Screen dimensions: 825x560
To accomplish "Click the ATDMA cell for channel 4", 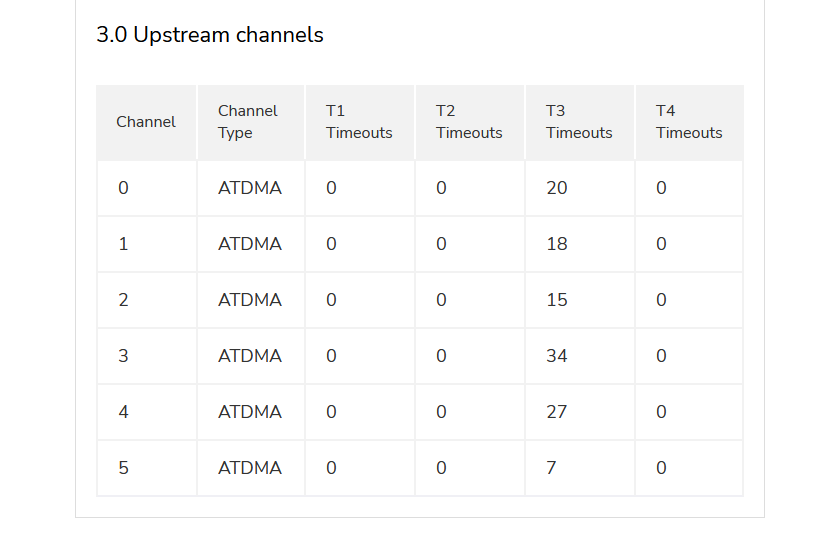I will click(x=250, y=412).
